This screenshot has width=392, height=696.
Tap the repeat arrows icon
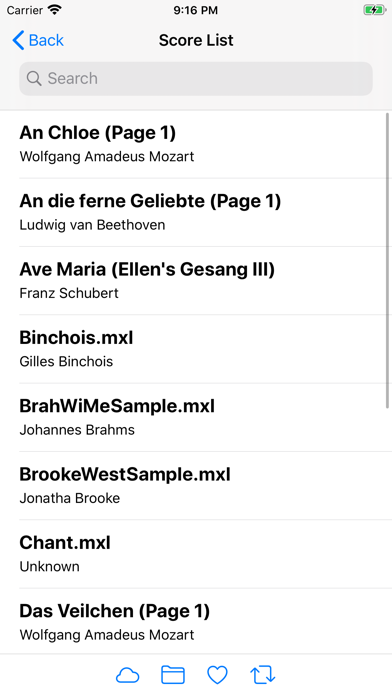(263, 675)
